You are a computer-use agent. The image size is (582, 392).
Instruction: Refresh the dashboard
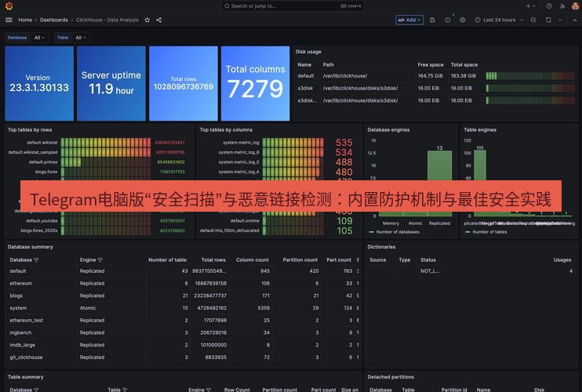tap(548, 20)
